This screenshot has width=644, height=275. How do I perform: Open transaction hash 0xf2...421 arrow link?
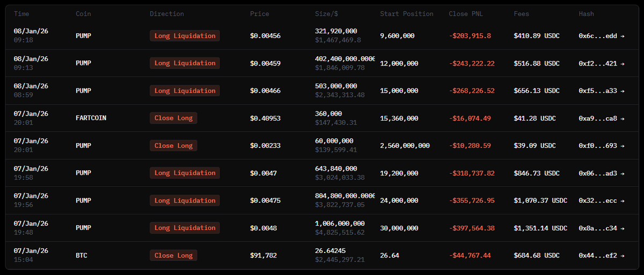(x=601, y=63)
